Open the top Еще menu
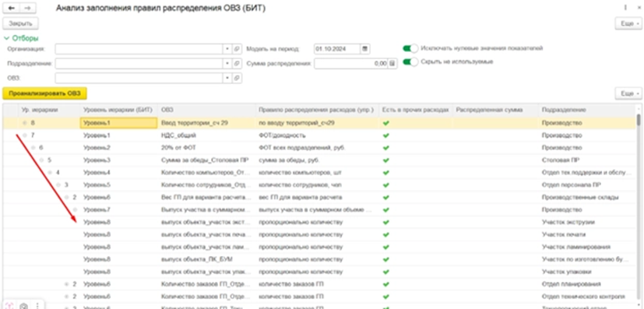Screen dimensions: 644x309 coord(628,24)
